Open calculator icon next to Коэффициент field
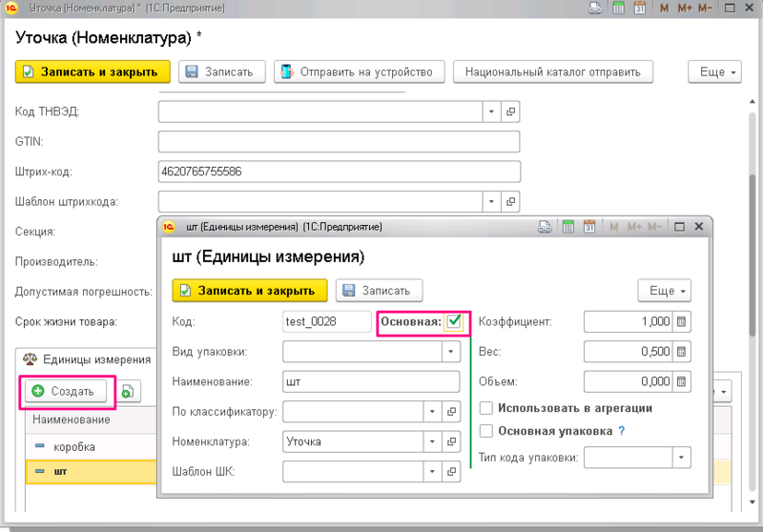 tap(682, 322)
